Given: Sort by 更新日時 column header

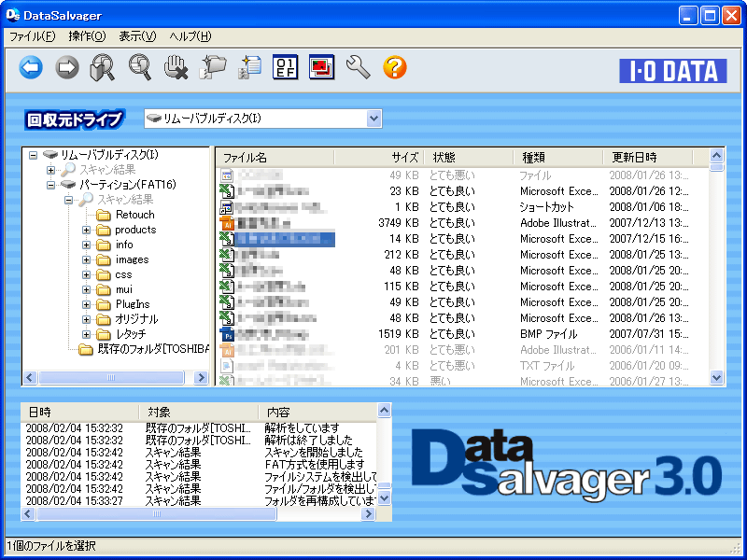Looking at the screenshot, I should (647, 157).
